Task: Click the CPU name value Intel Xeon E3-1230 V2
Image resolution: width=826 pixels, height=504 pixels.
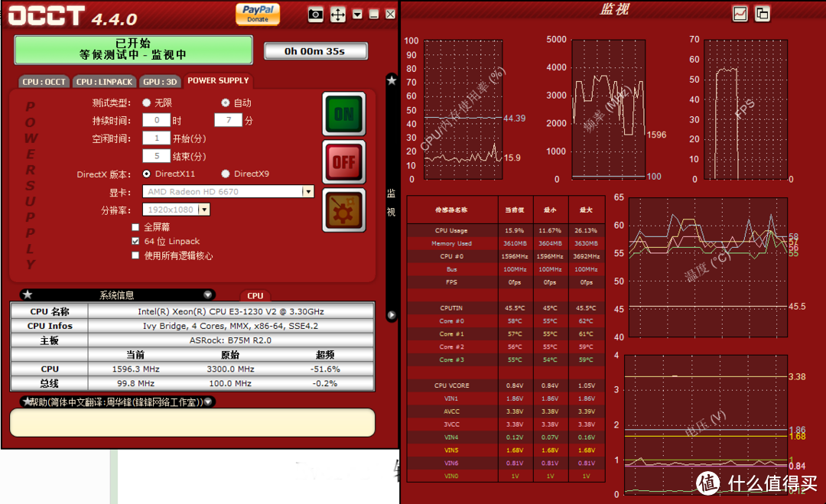Action: (x=231, y=311)
